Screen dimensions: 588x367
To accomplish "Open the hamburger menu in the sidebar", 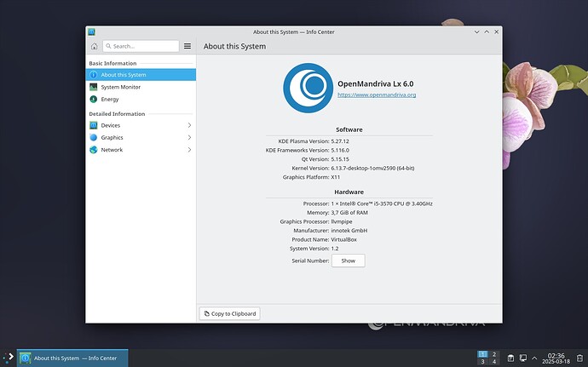I will point(187,46).
